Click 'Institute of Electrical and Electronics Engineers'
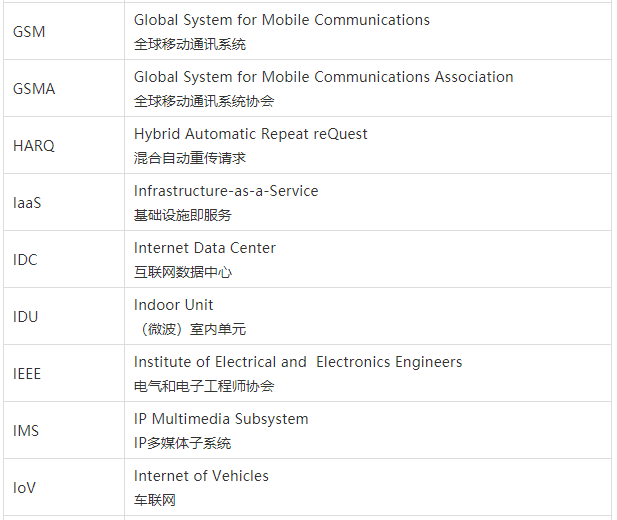This screenshot has height=520, width=617. click(298, 362)
